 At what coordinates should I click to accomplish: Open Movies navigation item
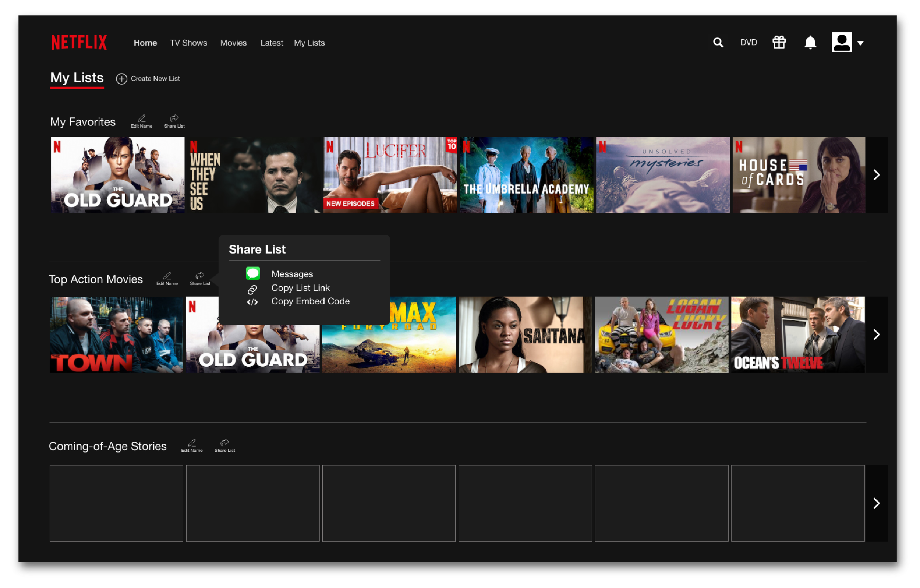click(233, 43)
